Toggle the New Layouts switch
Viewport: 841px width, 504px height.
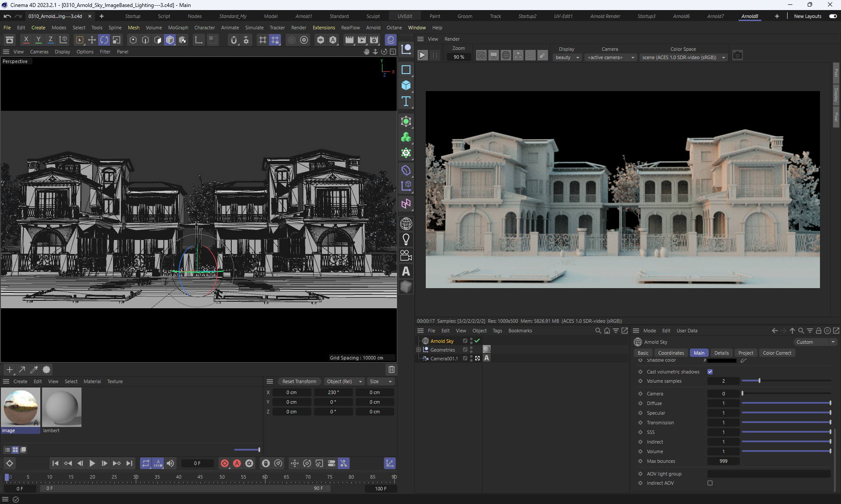[x=833, y=16]
